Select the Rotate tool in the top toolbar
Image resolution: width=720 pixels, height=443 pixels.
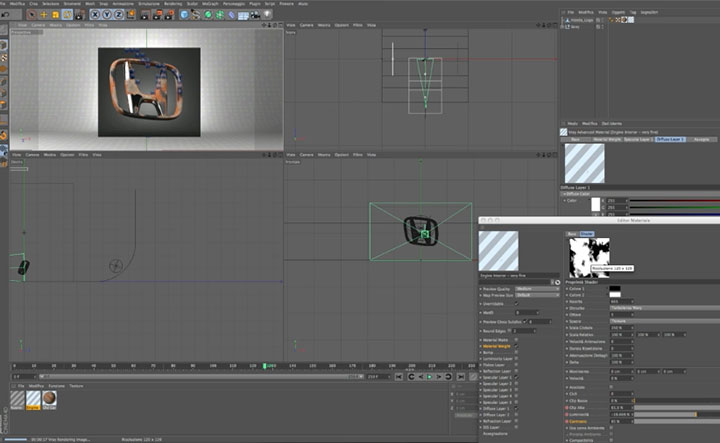(68, 15)
